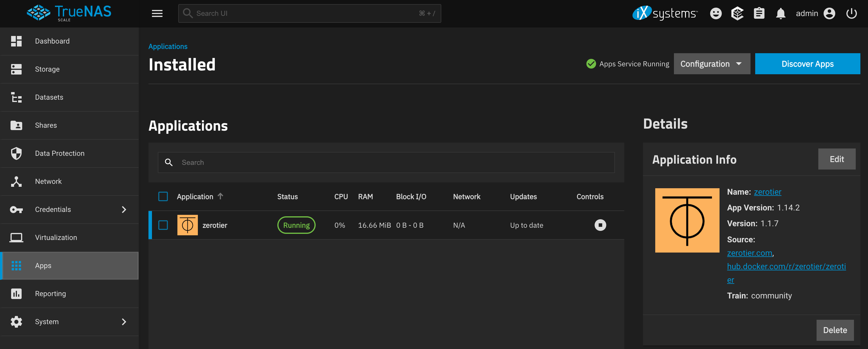
Task: Click the Datasets sidebar icon
Action: (x=16, y=97)
